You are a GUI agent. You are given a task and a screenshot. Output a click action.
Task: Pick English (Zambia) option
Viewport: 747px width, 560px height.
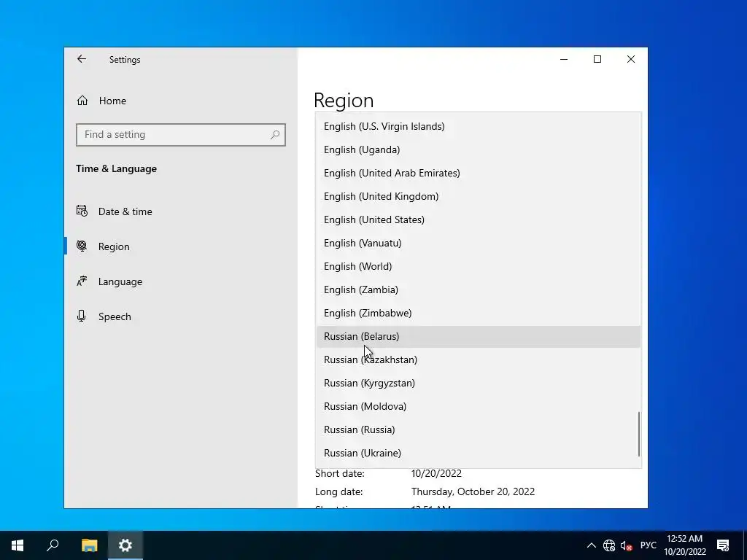pos(479,289)
